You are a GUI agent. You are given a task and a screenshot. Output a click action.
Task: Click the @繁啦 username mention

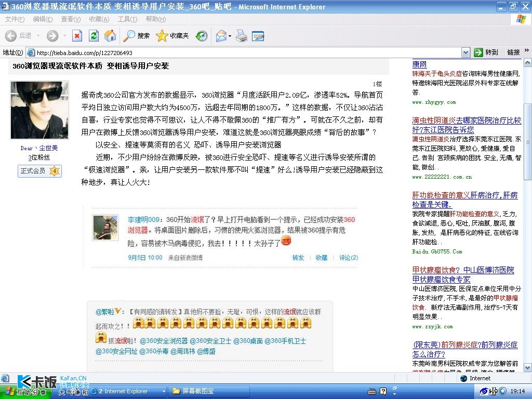(105, 312)
